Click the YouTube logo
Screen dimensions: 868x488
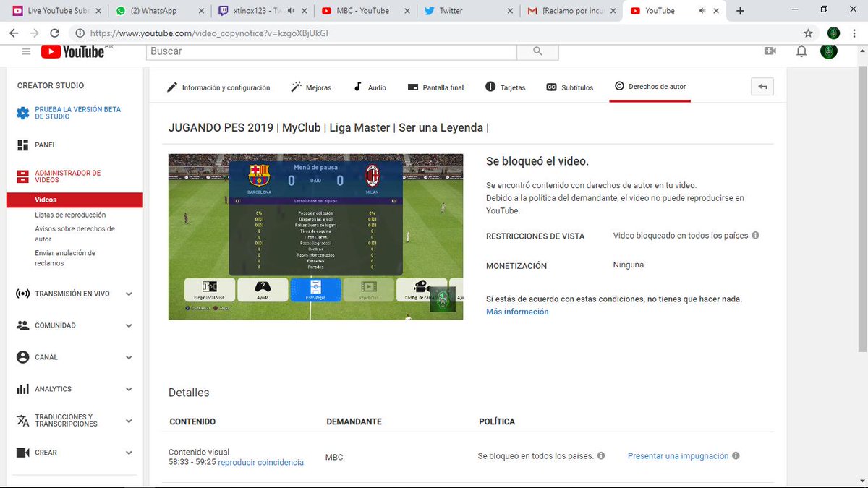(72, 51)
